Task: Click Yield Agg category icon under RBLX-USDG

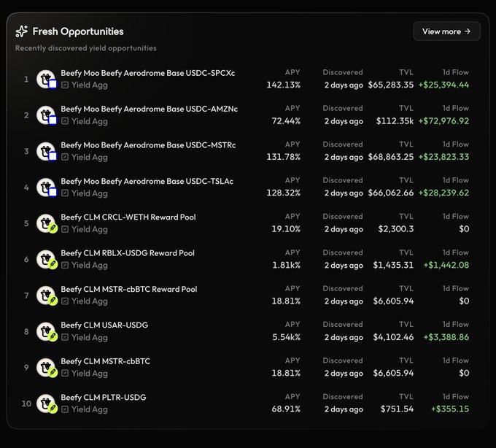Action: click(x=65, y=266)
